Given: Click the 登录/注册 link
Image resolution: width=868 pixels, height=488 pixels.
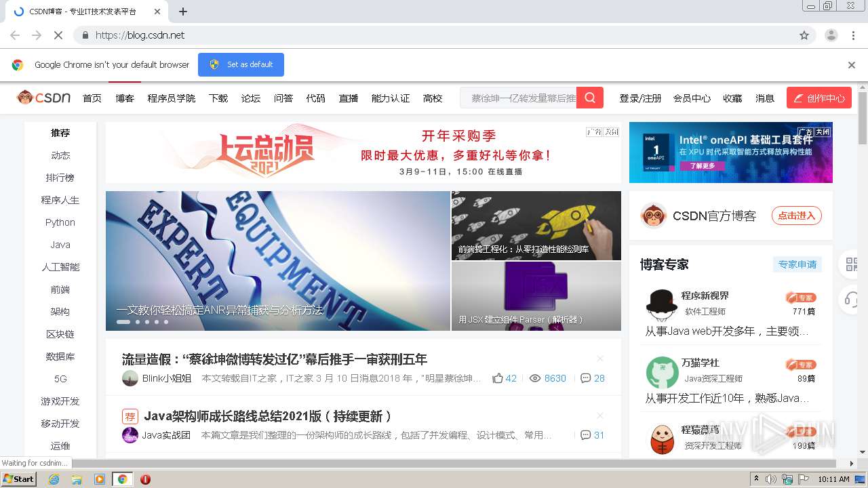Looking at the screenshot, I should (x=640, y=98).
